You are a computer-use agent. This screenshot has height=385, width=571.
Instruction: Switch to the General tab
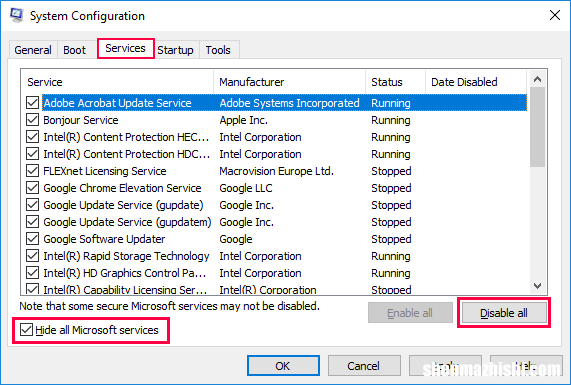tap(33, 50)
